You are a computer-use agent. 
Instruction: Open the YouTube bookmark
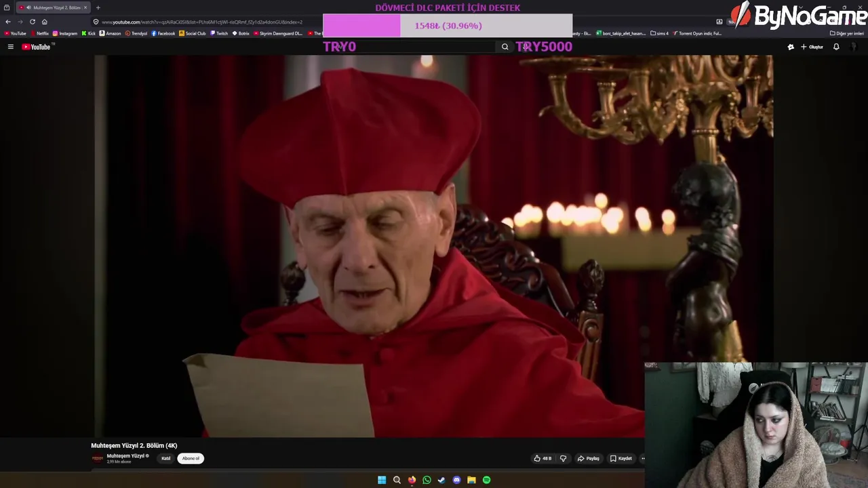click(15, 33)
